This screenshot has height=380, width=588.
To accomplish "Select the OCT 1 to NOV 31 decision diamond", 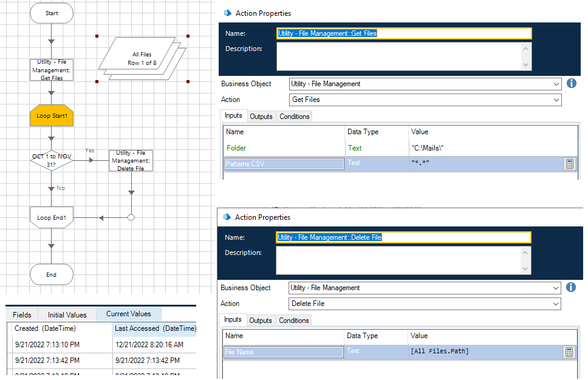I will coord(52,161).
